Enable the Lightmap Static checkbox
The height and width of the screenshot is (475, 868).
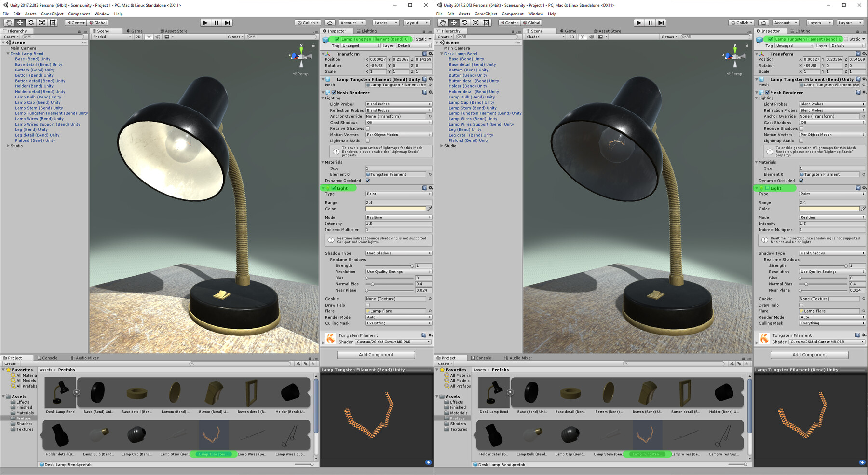click(367, 140)
